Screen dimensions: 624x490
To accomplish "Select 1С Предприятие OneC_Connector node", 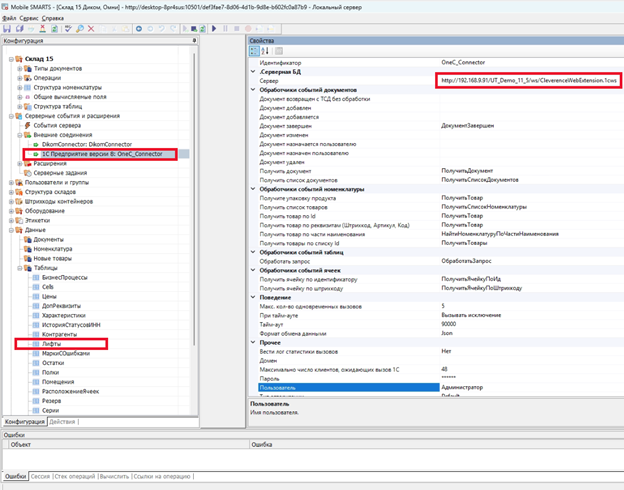I will pyautogui.click(x=101, y=155).
